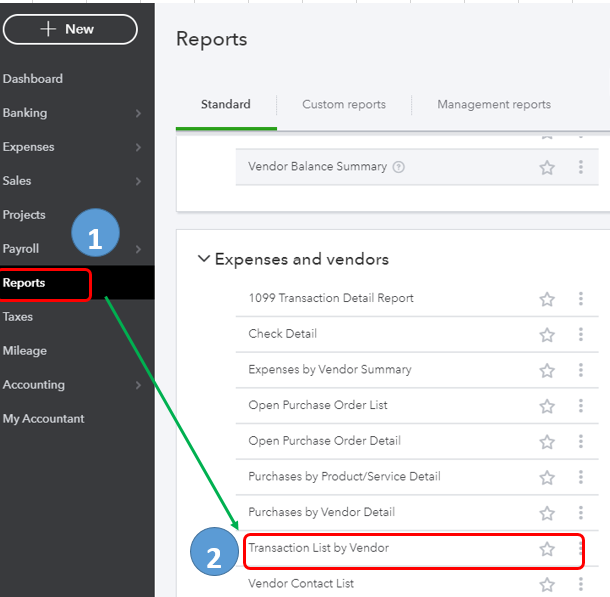This screenshot has height=597, width=610.
Task: Open the Management reports tab
Action: (494, 104)
